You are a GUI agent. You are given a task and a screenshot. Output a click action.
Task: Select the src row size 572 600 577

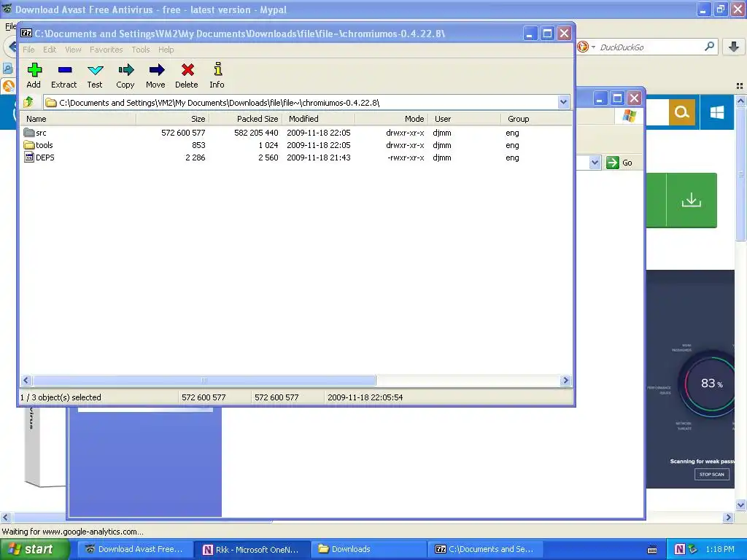(x=183, y=133)
